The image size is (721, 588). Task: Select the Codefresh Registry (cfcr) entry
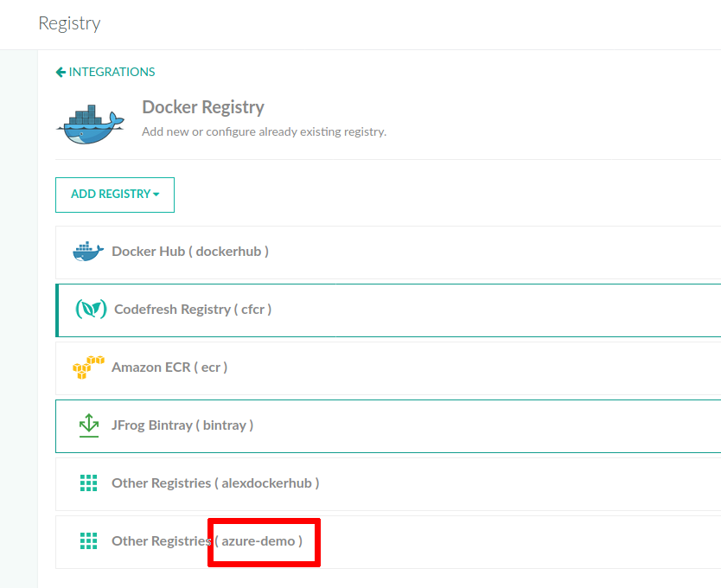click(x=193, y=310)
